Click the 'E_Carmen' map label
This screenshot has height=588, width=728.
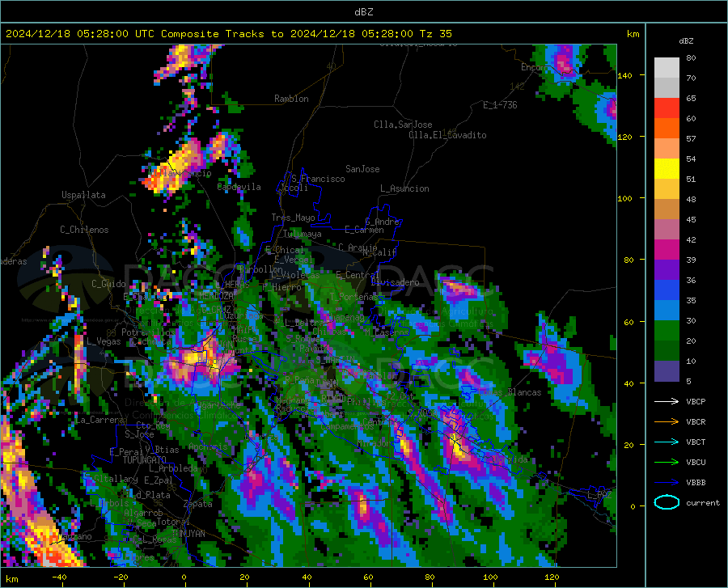364,231
